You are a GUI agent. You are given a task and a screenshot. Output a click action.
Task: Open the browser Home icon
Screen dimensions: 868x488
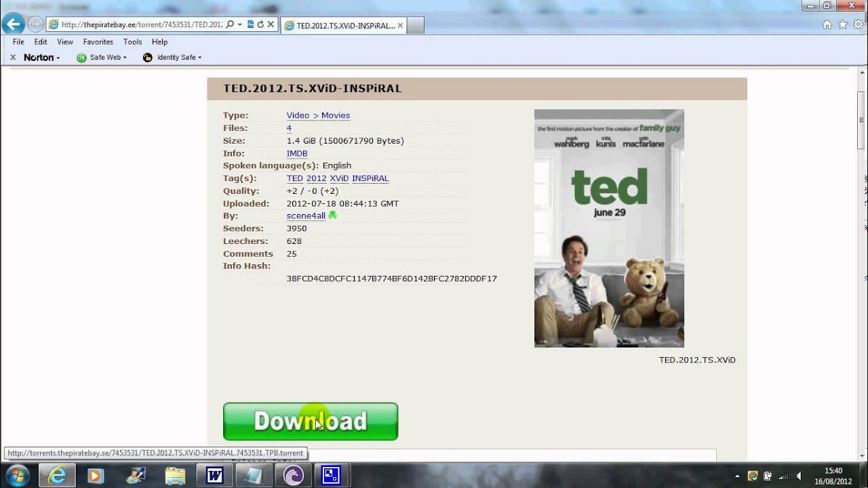[x=827, y=24]
